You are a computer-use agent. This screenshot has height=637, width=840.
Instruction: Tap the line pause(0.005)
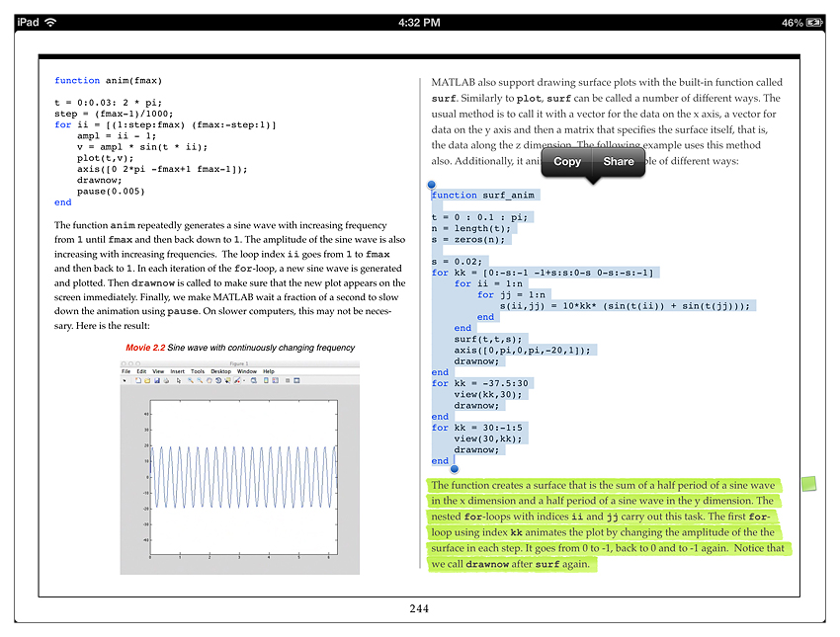111,192
